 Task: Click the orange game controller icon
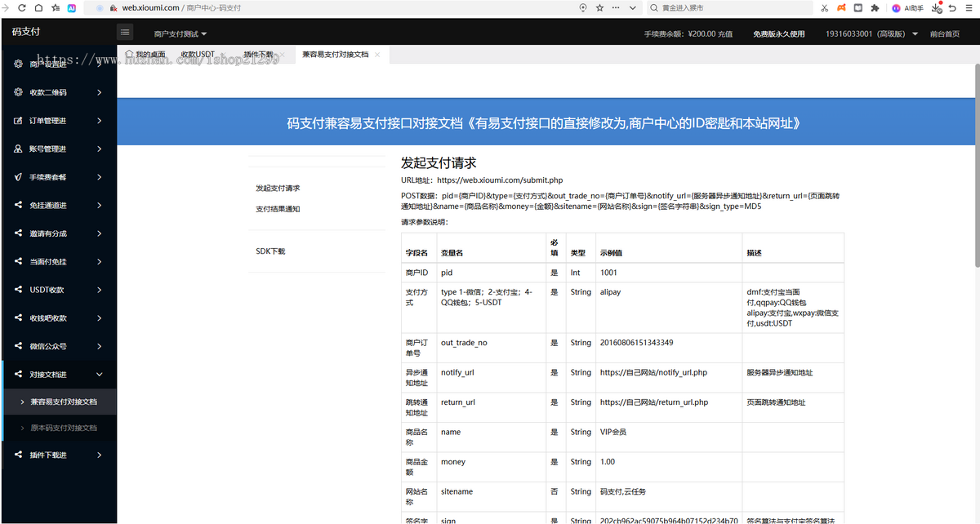pyautogui.click(x=841, y=7)
